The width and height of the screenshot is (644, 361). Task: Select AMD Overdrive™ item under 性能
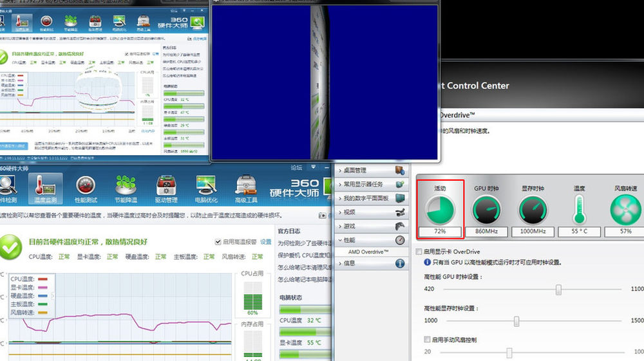click(368, 252)
